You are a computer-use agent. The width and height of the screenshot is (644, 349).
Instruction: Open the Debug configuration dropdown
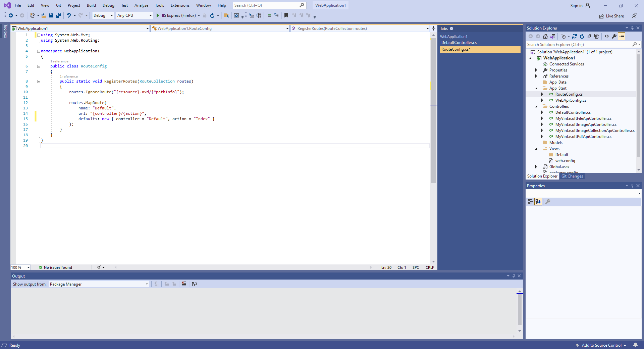(x=103, y=15)
